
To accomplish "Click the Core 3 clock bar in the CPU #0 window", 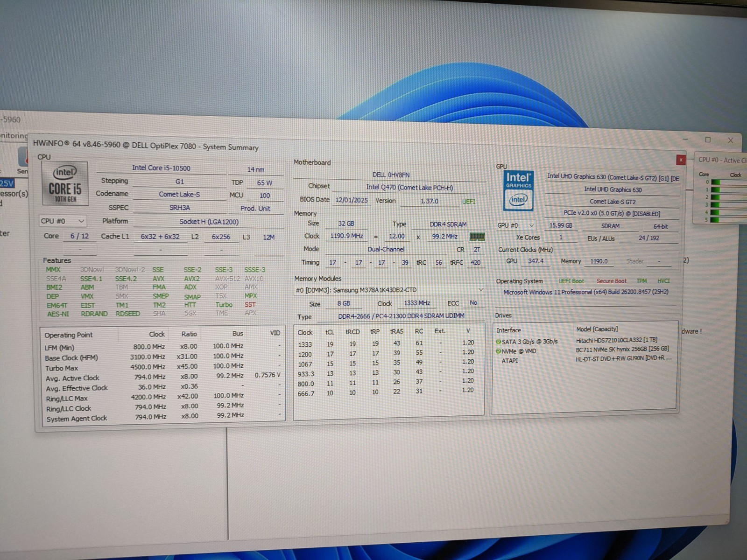I will [729, 205].
